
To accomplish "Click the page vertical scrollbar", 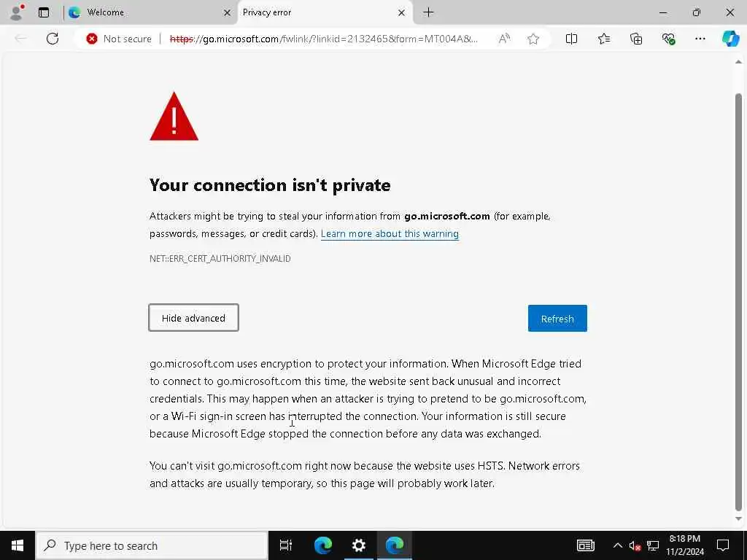I will 738,292.
